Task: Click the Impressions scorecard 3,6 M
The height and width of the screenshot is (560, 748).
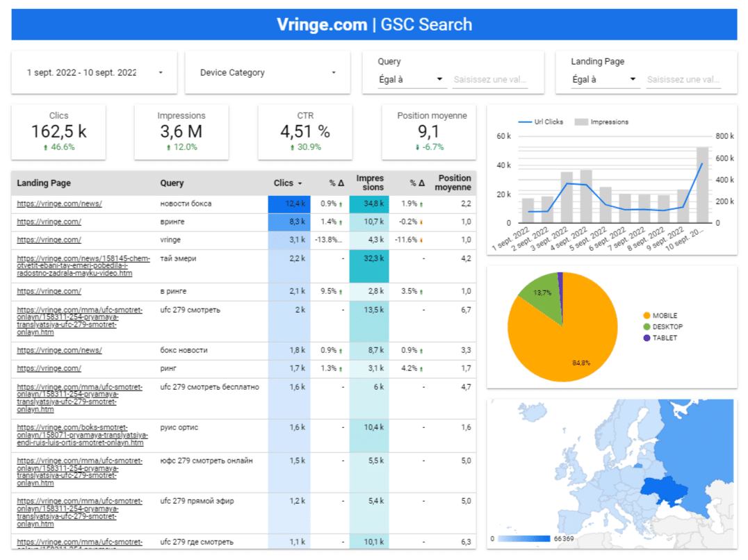Action: point(181,132)
